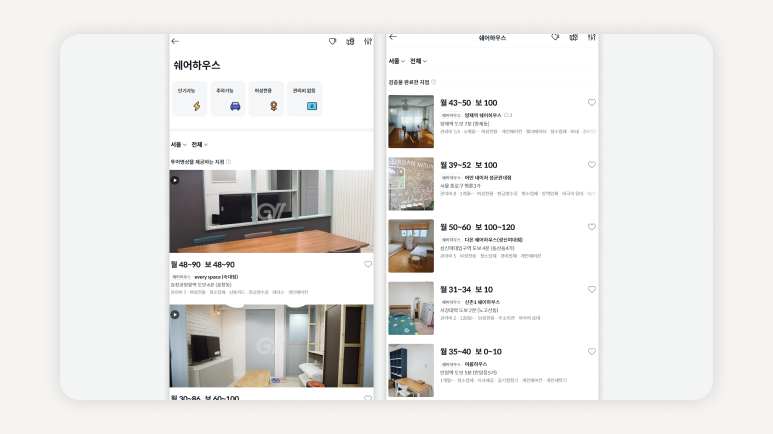773x434 pixels.
Task: Open the 월 43~50 listing thumbnail
Action: click(411, 121)
